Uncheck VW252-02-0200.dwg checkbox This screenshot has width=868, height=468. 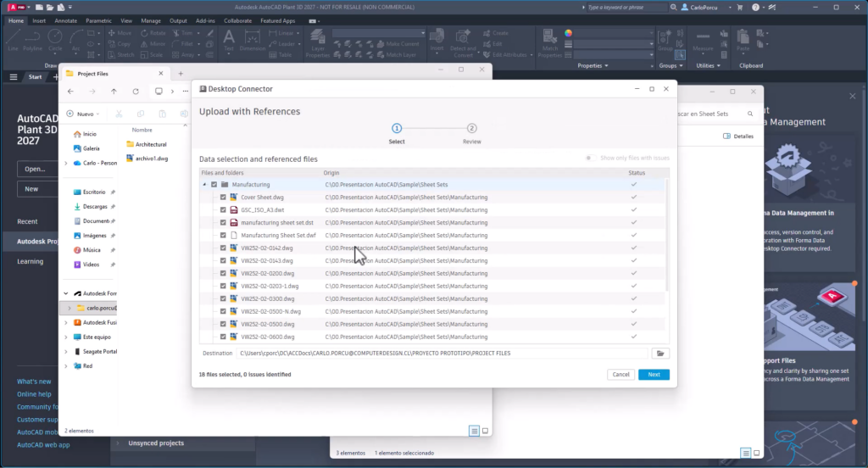click(223, 273)
